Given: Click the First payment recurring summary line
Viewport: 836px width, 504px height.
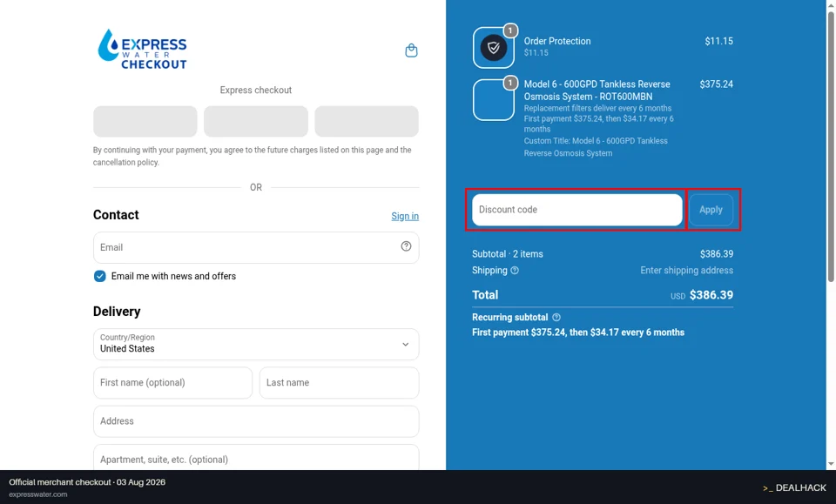Looking at the screenshot, I should tap(578, 333).
